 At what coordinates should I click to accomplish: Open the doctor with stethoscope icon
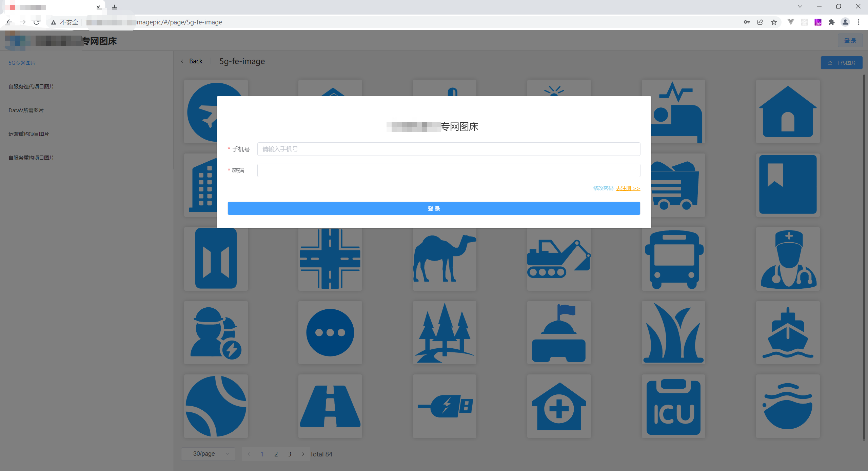(x=788, y=259)
